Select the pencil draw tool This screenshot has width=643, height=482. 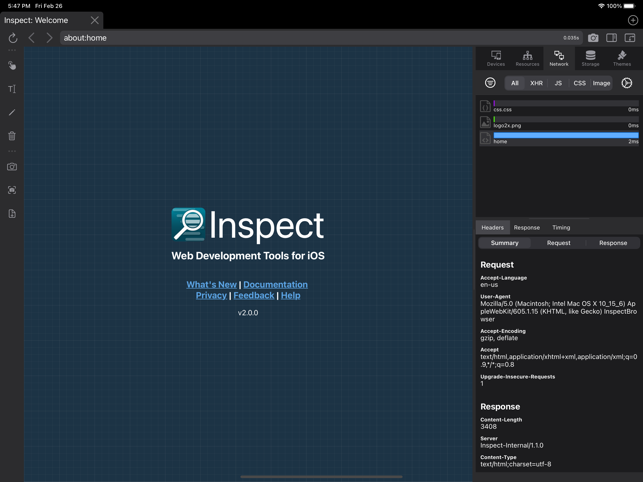[12, 112]
